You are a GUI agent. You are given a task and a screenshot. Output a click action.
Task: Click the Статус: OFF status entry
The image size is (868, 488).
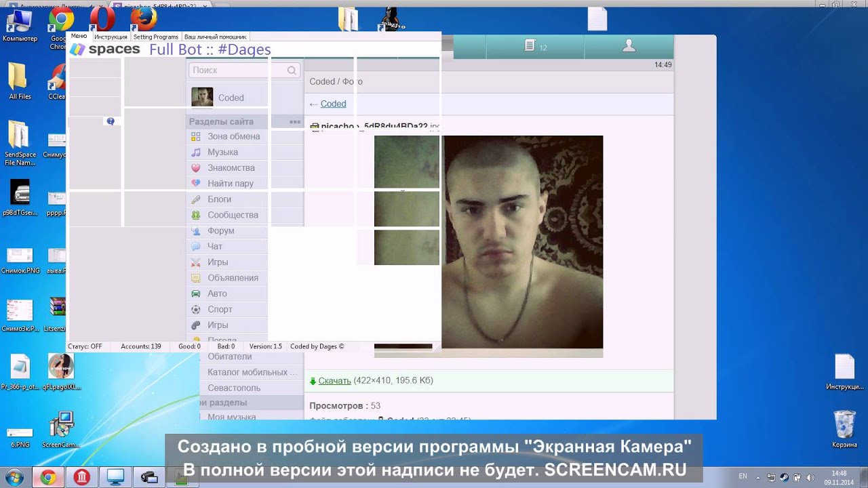tap(85, 346)
